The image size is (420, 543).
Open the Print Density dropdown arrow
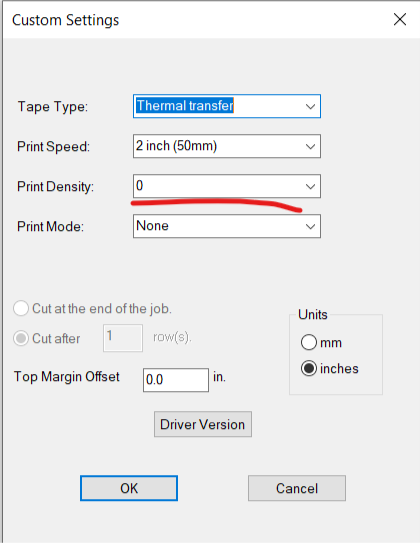coord(310,186)
